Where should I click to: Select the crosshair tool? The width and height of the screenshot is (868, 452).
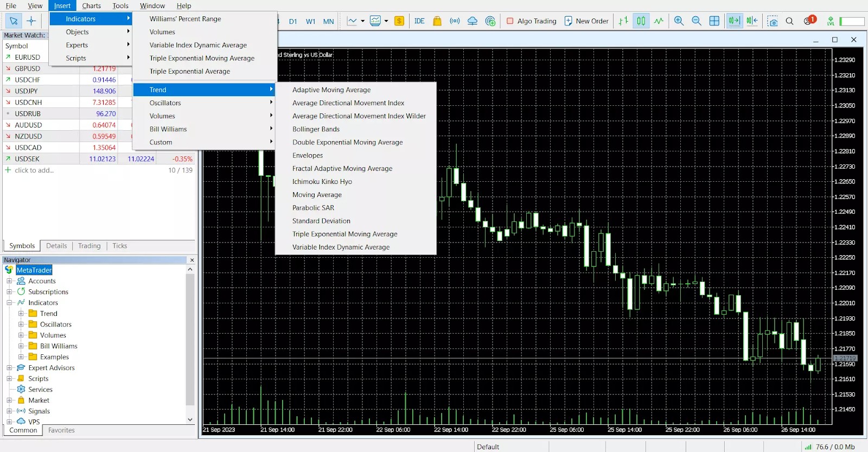click(x=31, y=21)
